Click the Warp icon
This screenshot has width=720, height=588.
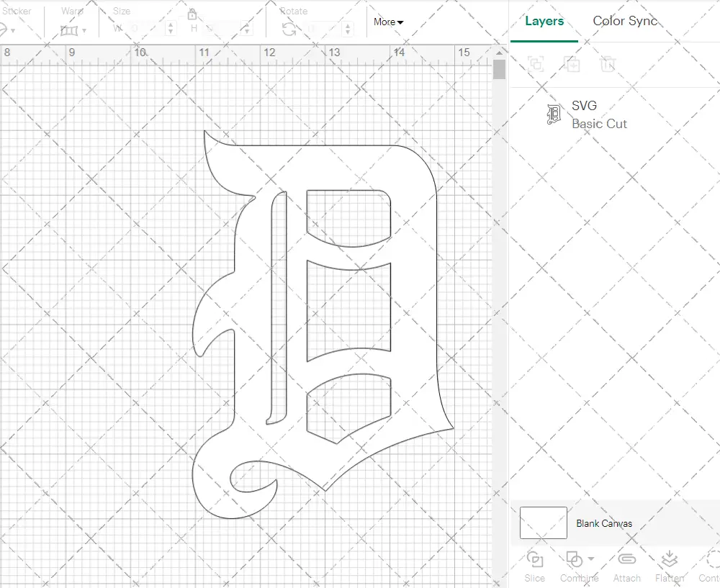tap(69, 31)
